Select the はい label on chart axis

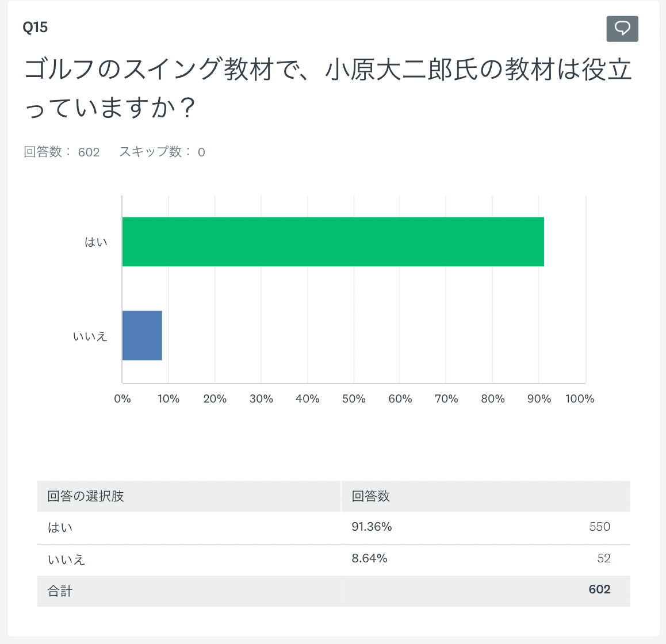pos(96,242)
